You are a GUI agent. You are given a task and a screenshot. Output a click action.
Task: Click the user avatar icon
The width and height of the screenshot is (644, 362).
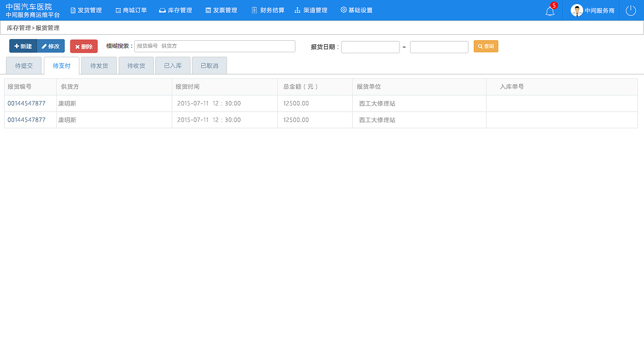pos(577,11)
